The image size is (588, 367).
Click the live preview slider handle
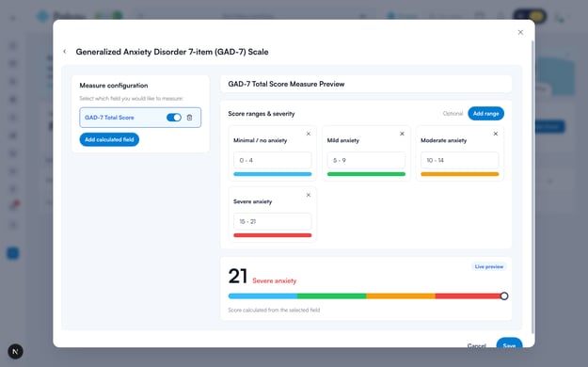click(x=504, y=296)
